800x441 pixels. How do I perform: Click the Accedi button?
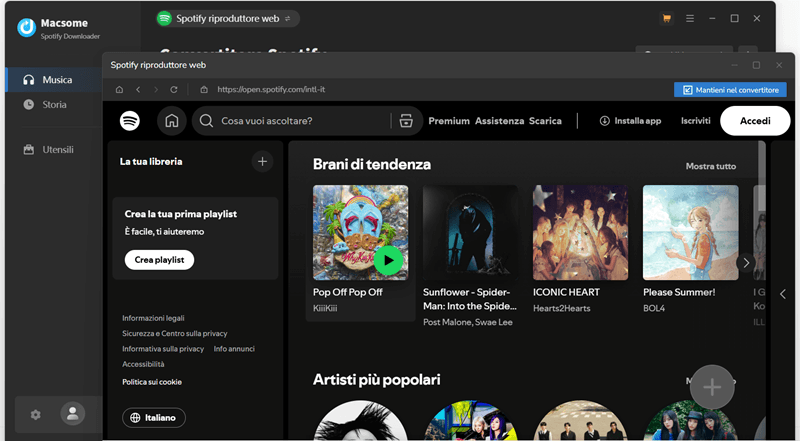(755, 121)
